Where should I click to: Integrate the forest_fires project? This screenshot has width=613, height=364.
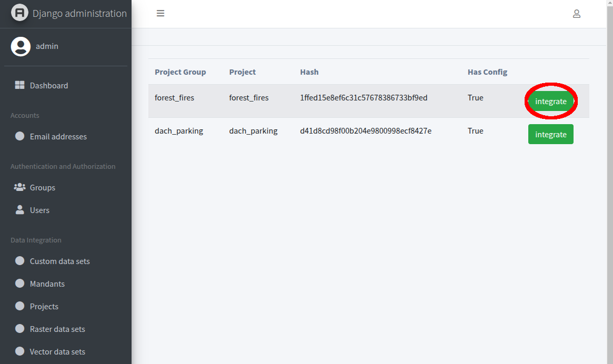550,102
